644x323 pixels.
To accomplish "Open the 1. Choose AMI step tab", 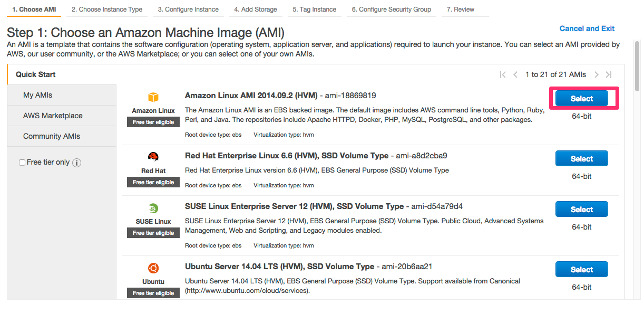I will 34,9.
